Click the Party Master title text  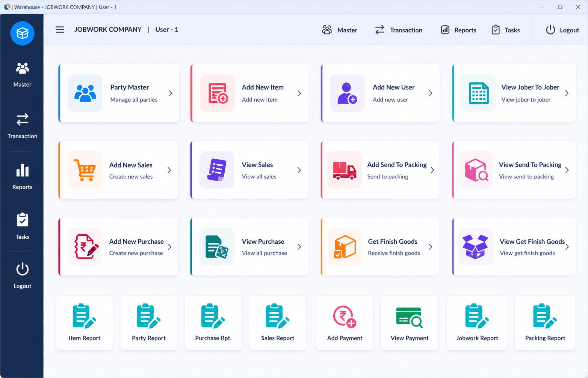tap(130, 87)
